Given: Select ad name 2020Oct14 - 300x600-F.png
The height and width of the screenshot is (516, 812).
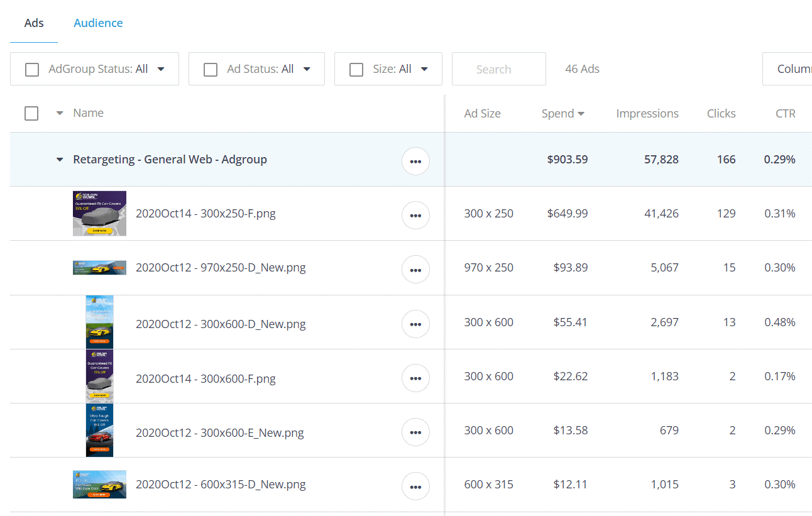Looking at the screenshot, I should [x=206, y=379].
